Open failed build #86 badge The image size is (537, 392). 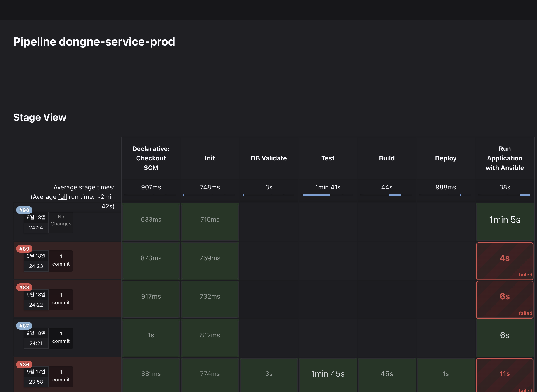click(24, 365)
